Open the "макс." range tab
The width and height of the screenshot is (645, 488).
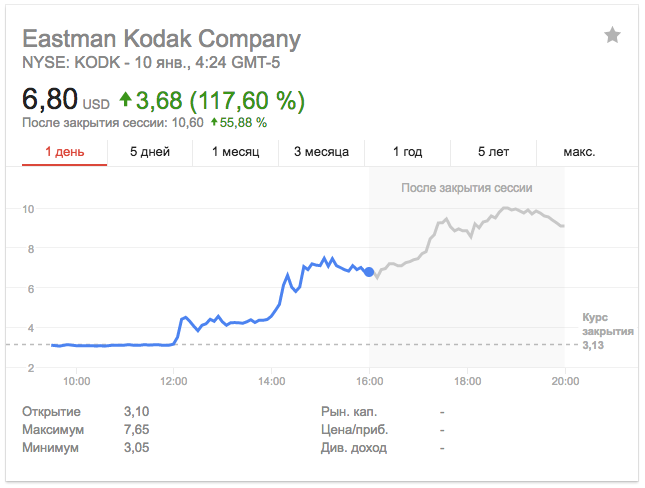(x=579, y=152)
